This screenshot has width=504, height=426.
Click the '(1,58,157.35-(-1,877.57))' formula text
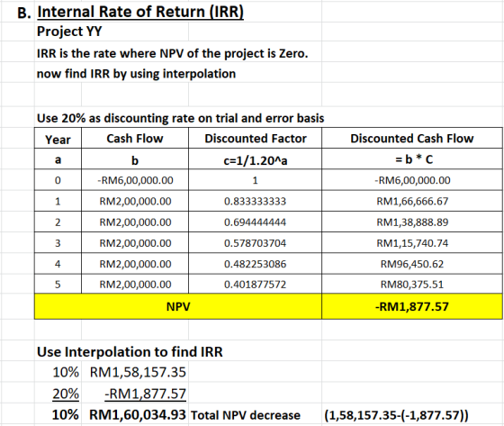[x=396, y=415]
